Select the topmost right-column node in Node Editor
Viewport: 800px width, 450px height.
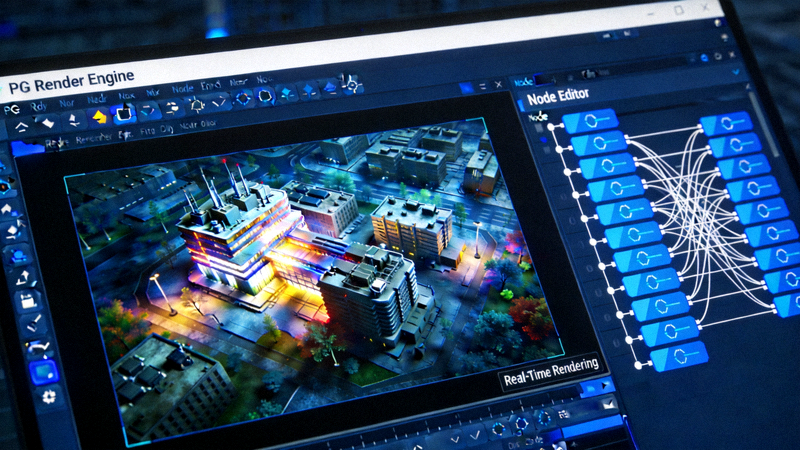[x=727, y=123]
